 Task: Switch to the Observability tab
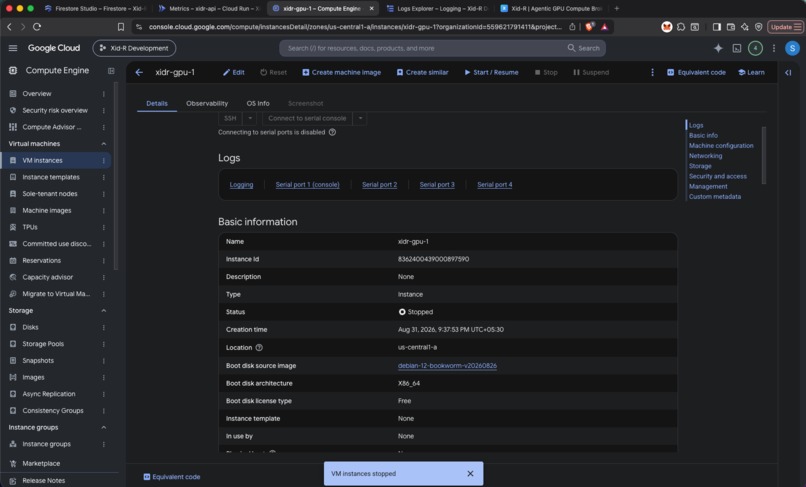(x=207, y=103)
